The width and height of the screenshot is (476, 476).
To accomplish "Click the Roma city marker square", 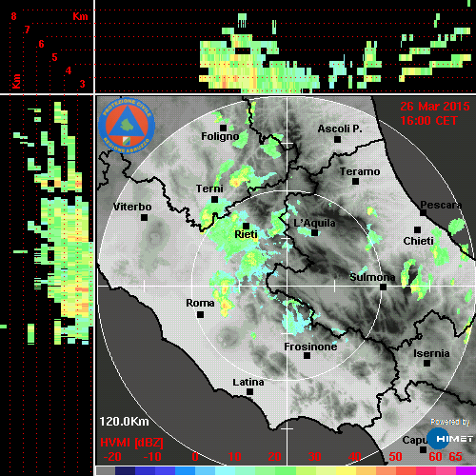I will click(x=200, y=314).
